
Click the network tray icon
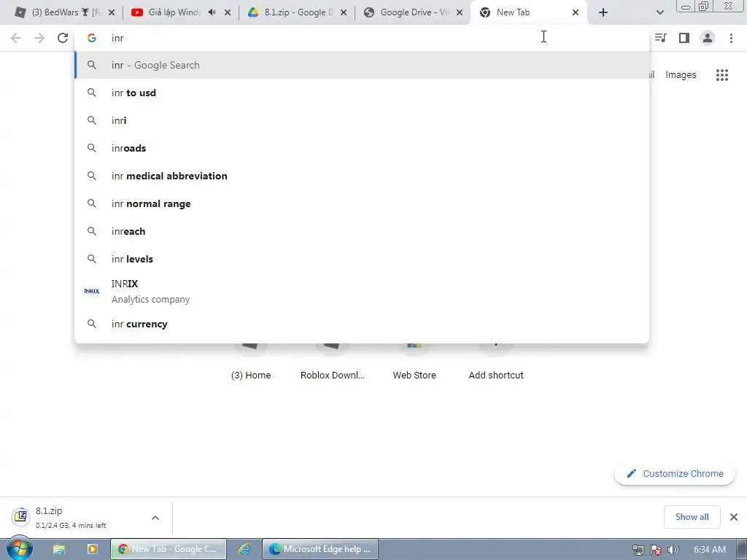[638, 550]
